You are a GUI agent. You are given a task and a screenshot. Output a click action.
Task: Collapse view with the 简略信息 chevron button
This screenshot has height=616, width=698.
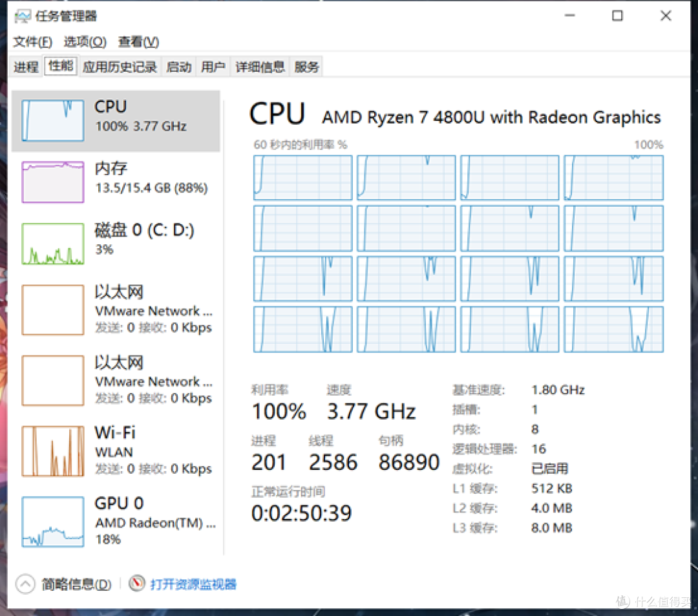(x=25, y=584)
